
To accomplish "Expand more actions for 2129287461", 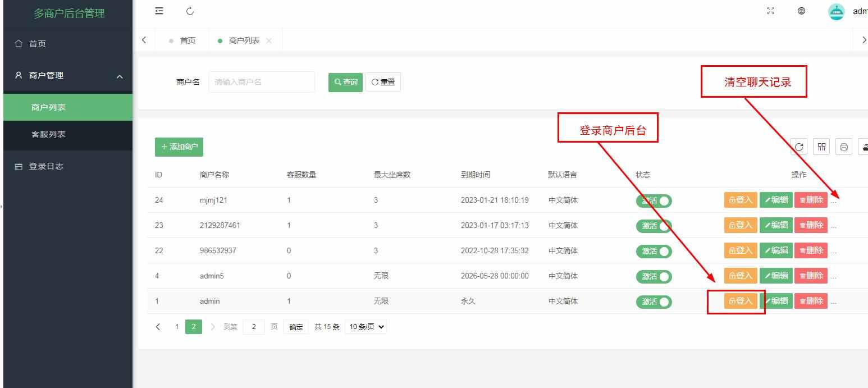I will pyautogui.click(x=834, y=226).
